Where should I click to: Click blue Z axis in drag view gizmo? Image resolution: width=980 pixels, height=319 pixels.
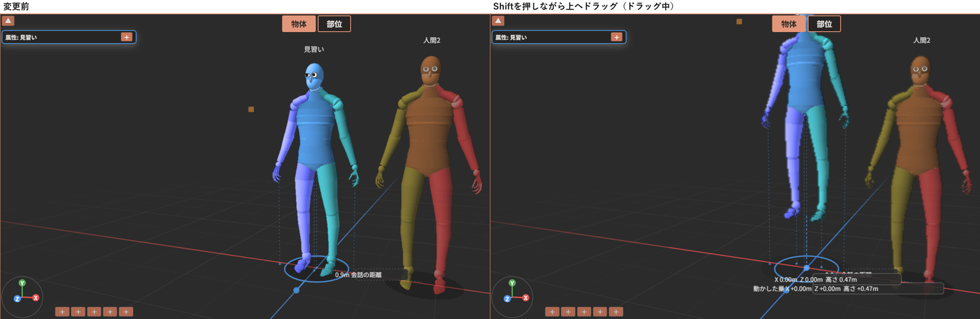point(507,299)
